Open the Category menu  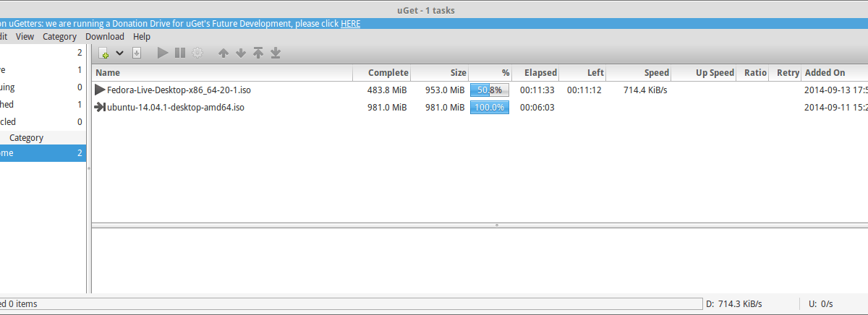point(59,36)
